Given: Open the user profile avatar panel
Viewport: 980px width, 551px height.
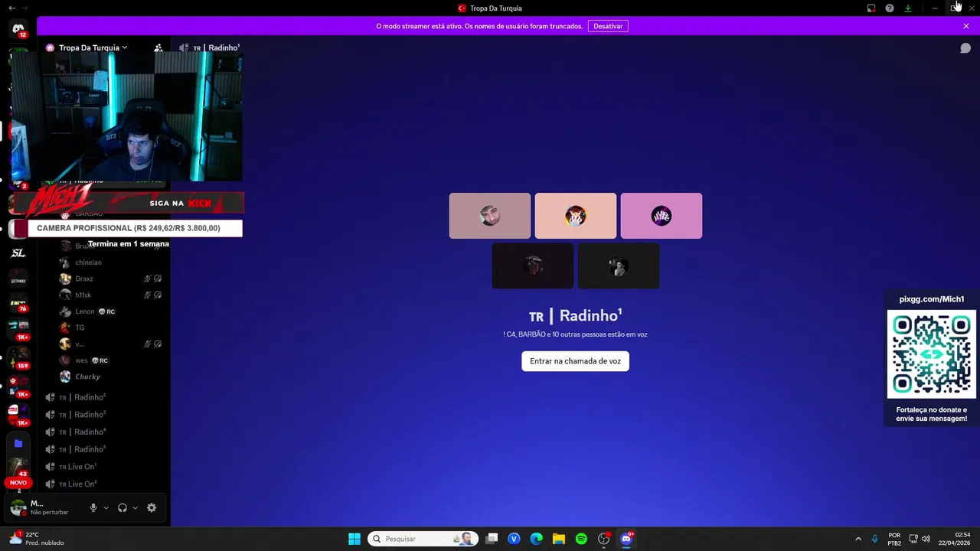Looking at the screenshot, I should (40, 507).
